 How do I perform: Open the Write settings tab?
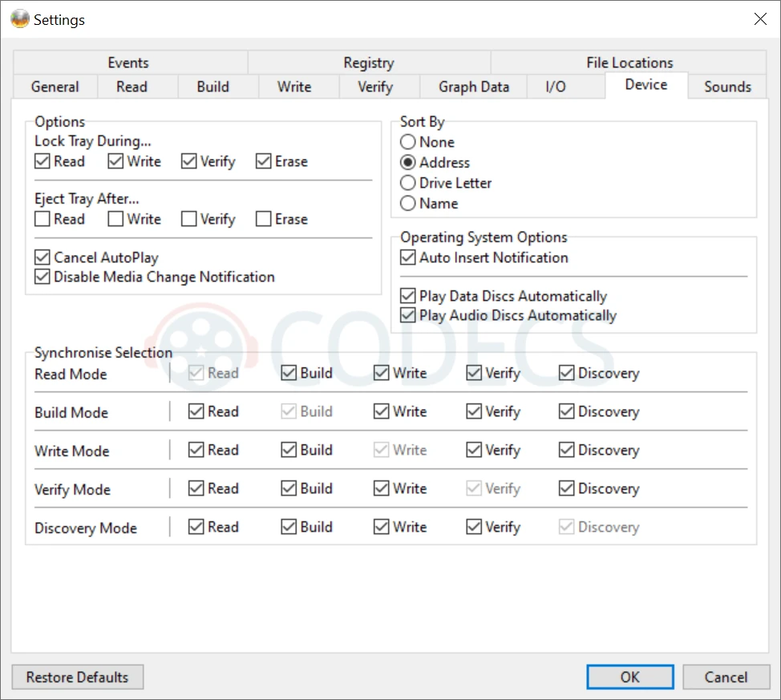tap(294, 87)
